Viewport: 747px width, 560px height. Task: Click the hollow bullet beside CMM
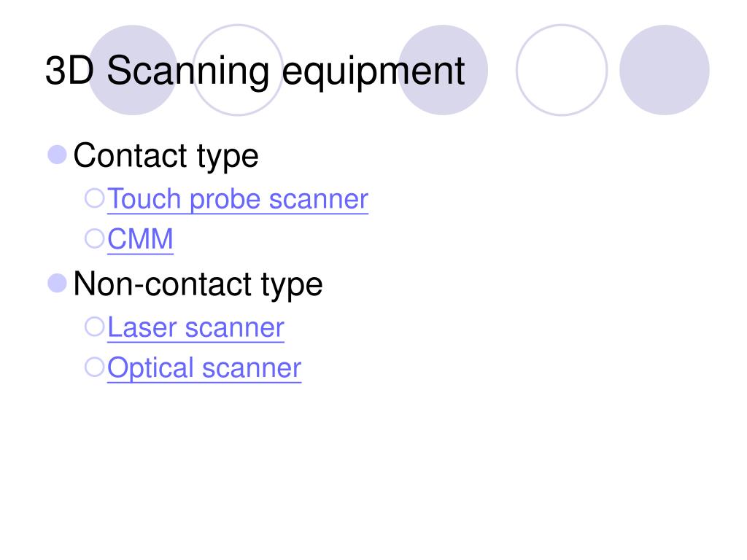click(94, 238)
